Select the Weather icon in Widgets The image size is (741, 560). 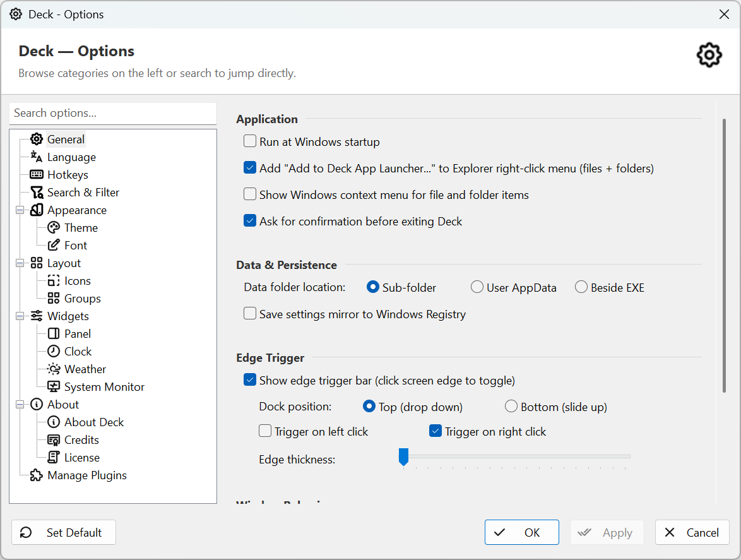[54, 369]
